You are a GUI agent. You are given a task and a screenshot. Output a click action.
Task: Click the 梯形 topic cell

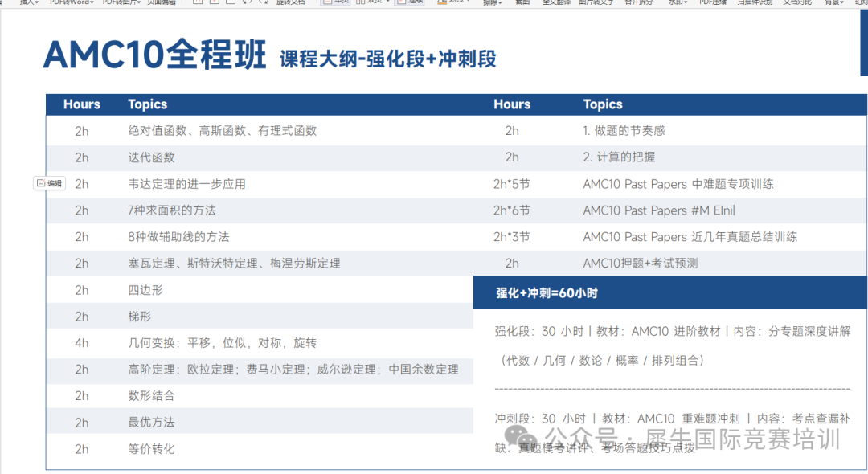point(140,317)
